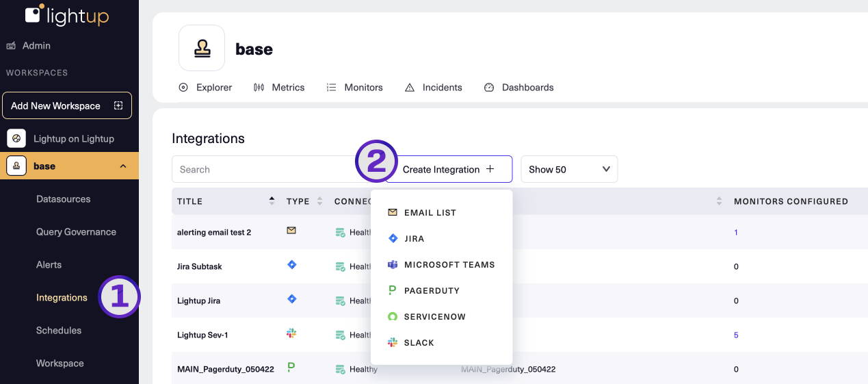This screenshot has height=384, width=868.
Task: Click the envelope icon next to EMAIL LIST
Action: [x=393, y=212]
